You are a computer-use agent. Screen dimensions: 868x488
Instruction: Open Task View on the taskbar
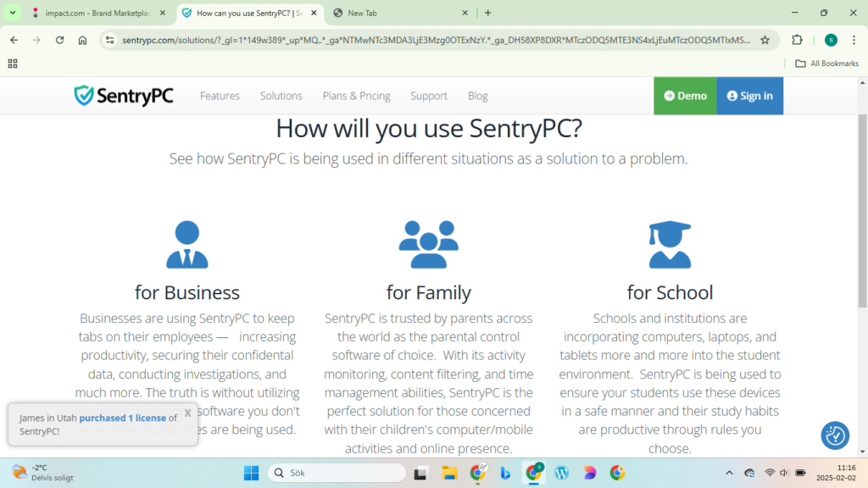pos(420,473)
